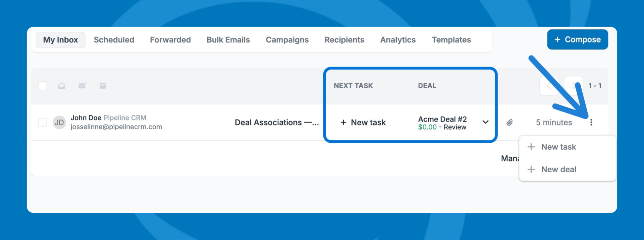Expand the Acme Deal #2 dropdown chevron

485,122
